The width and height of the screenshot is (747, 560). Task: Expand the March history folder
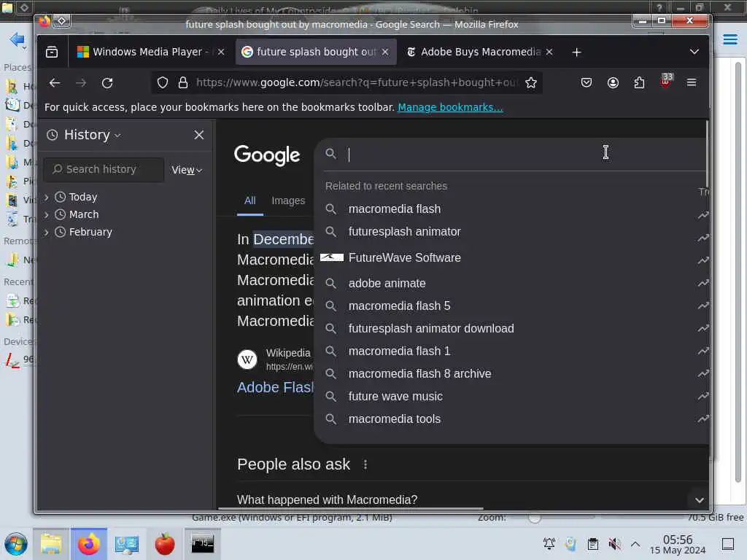(x=46, y=215)
